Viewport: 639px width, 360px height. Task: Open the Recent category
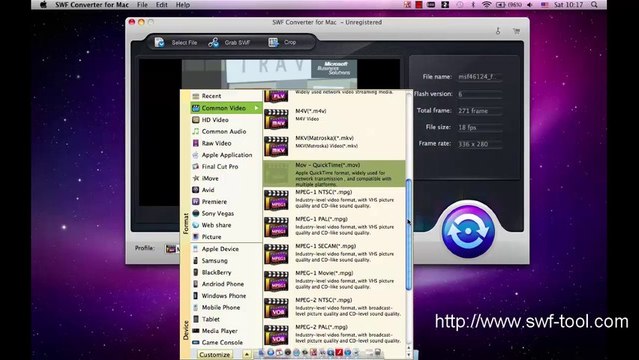pyautogui.click(x=226, y=96)
